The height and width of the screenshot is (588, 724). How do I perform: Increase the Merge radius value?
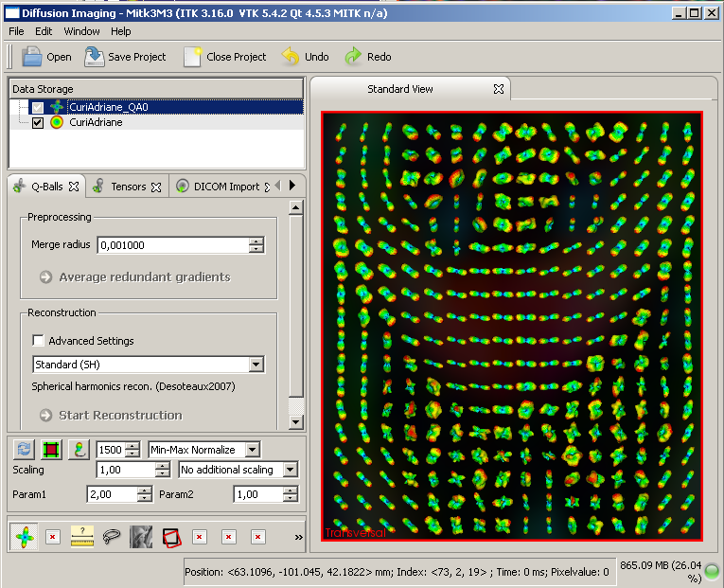point(256,241)
